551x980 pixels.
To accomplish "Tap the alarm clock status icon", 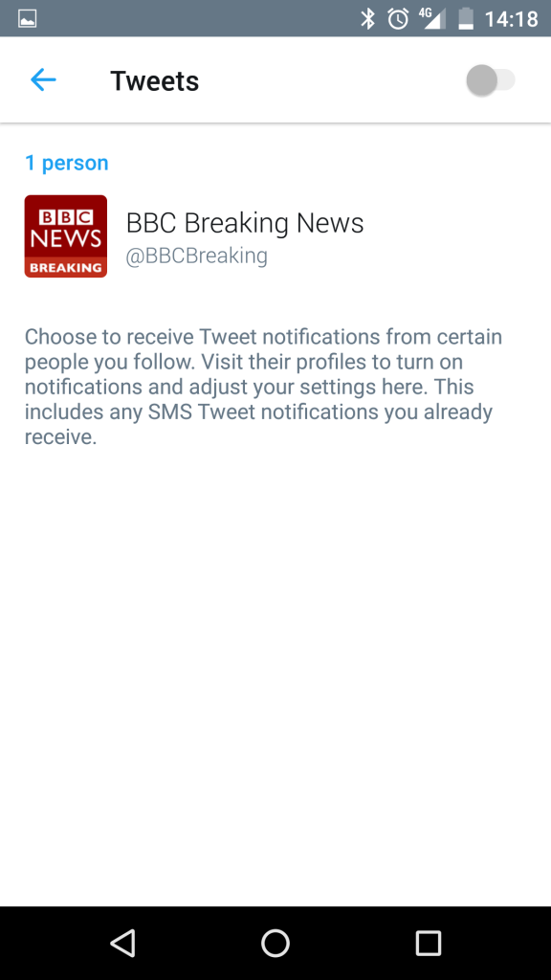I will [398, 19].
